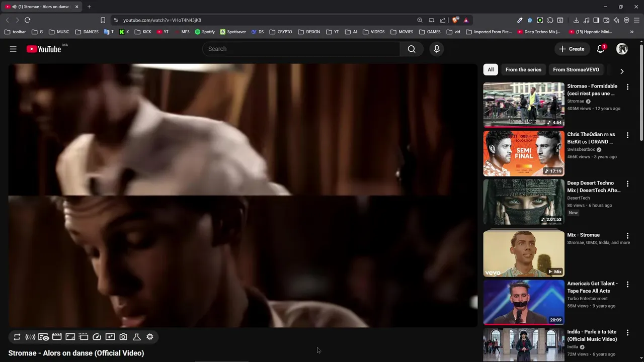Open the enhancer settings gear icon
This screenshot has height=362, width=644.
(150, 337)
